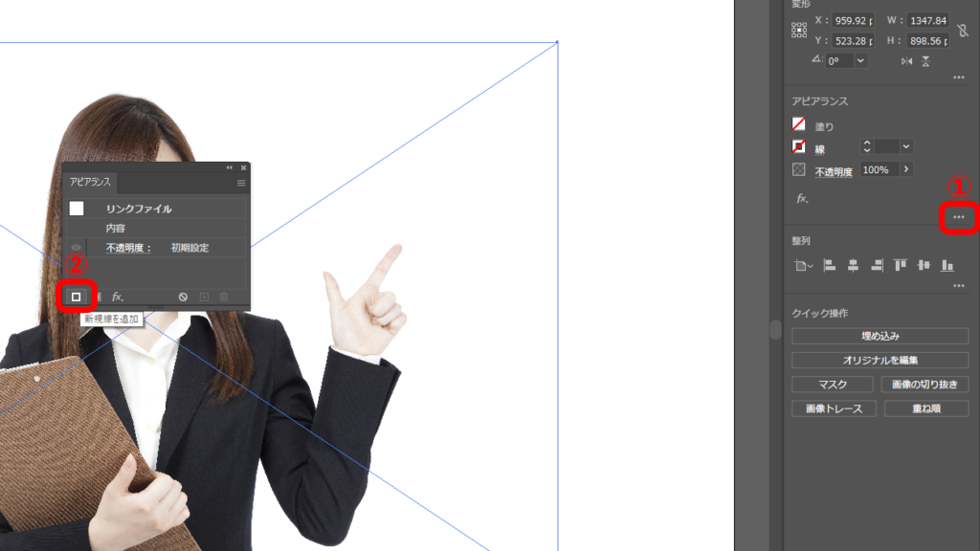Open the rotation angle dropdown
The height and width of the screenshot is (551, 980).
click(860, 60)
